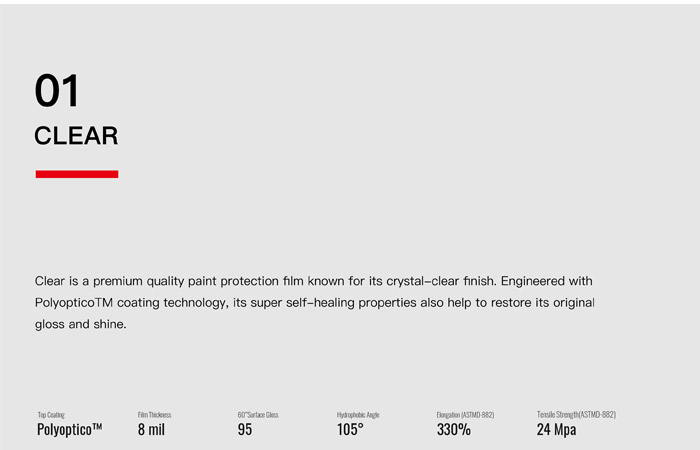
Task: Click the "gloss and shine." closing text
Action: coord(81,324)
